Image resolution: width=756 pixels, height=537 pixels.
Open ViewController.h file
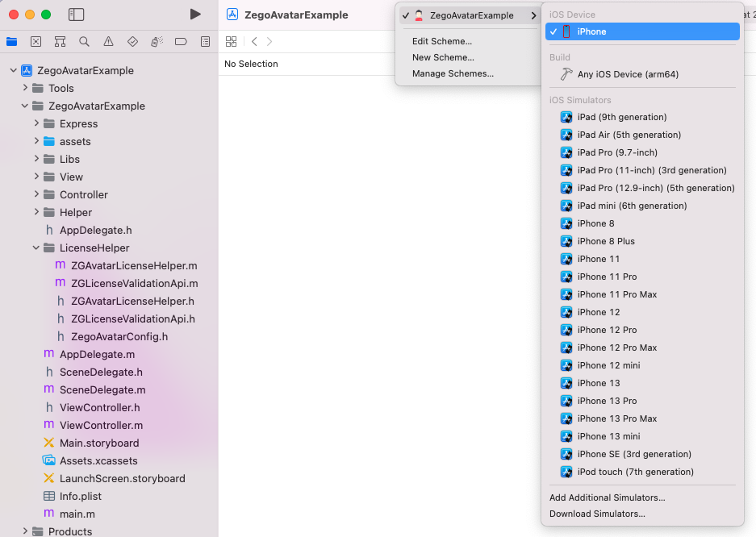point(100,407)
